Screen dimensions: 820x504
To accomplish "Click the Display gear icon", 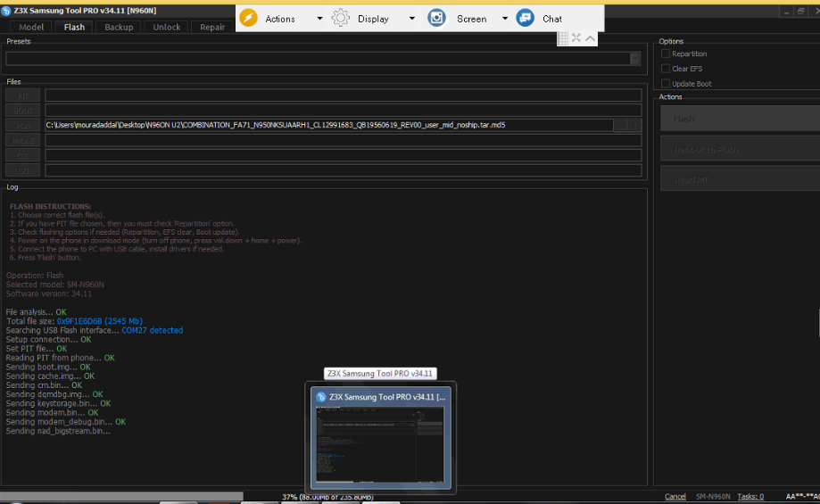I will coord(341,19).
